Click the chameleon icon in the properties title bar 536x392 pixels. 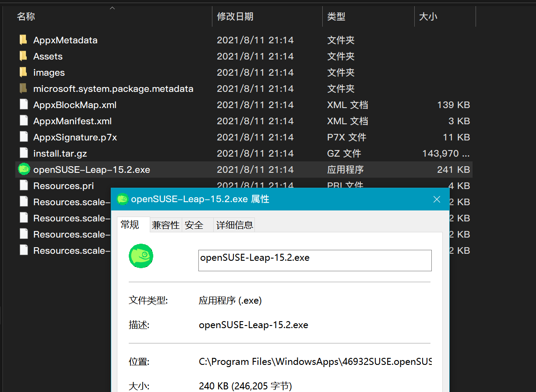pyautogui.click(x=123, y=199)
